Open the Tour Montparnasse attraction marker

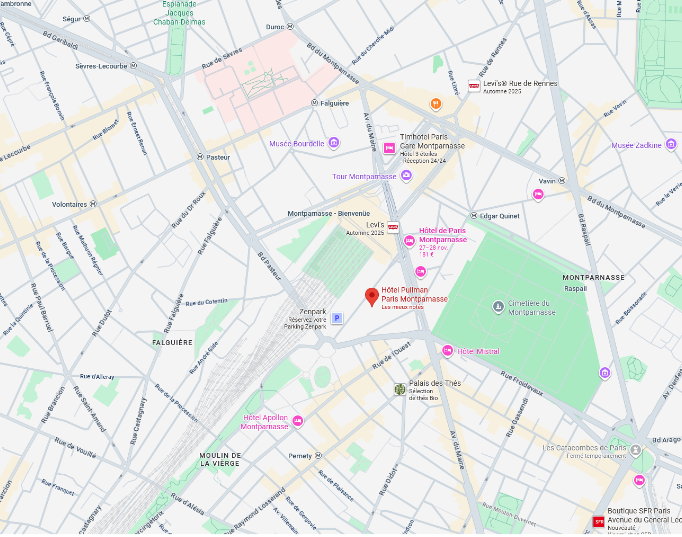tap(405, 177)
